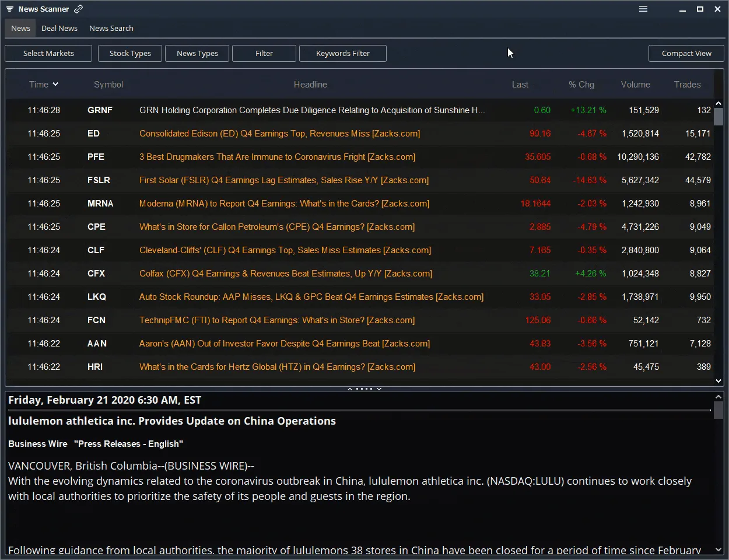Open the News Types filter
The image size is (729, 560).
tap(197, 53)
